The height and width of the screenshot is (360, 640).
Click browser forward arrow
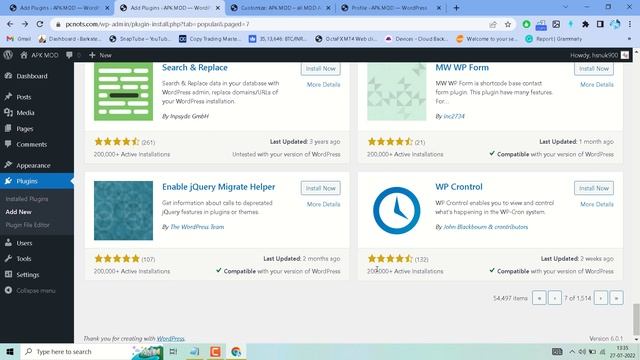tap(24, 24)
